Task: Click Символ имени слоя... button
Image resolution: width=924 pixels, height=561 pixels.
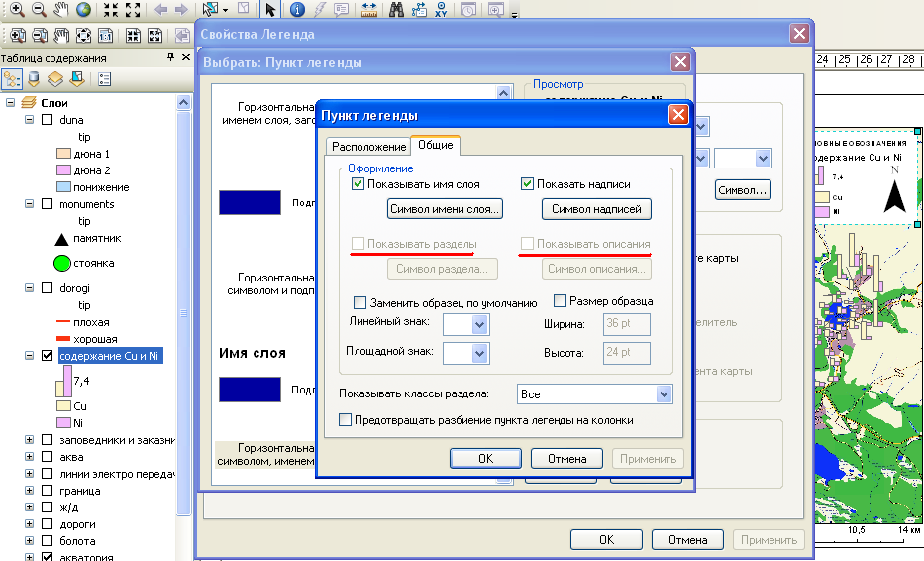Action: coord(445,209)
